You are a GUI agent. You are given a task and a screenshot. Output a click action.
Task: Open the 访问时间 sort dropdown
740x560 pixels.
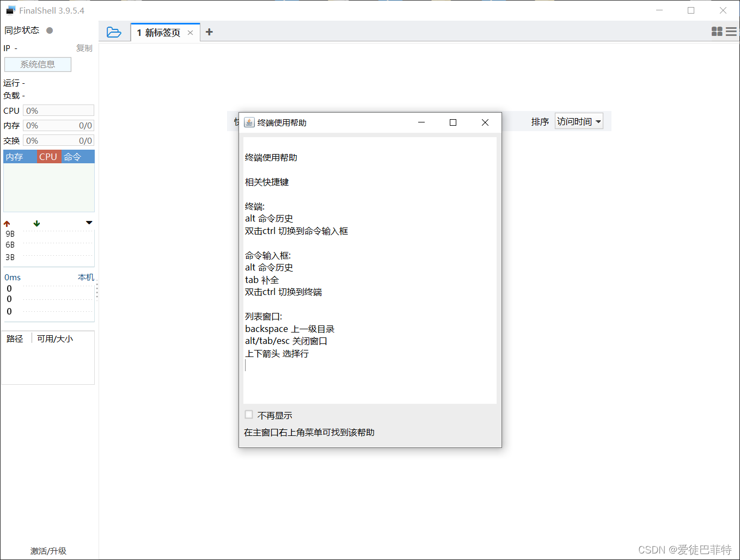coord(579,121)
